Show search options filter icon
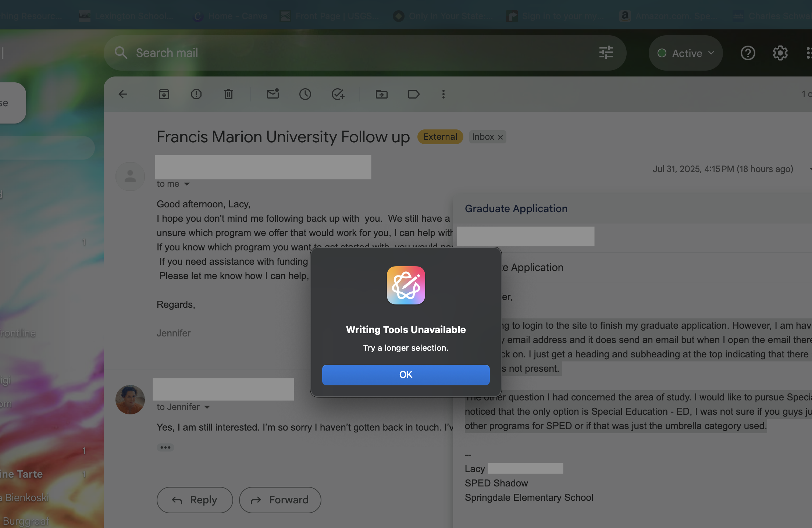This screenshot has width=812, height=528. click(x=606, y=53)
